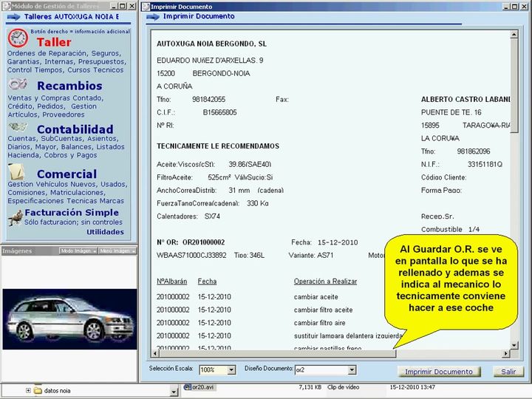This screenshot has height=399, width=532.
Task: Open Facturación Simple module
Action: point(72,213)
